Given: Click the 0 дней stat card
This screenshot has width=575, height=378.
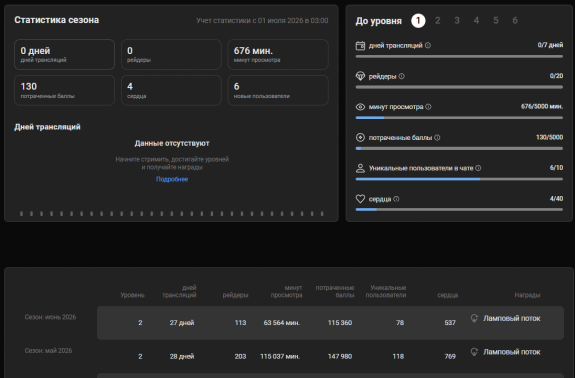Looking at the screenshot, I should click(x=65, y=54).
